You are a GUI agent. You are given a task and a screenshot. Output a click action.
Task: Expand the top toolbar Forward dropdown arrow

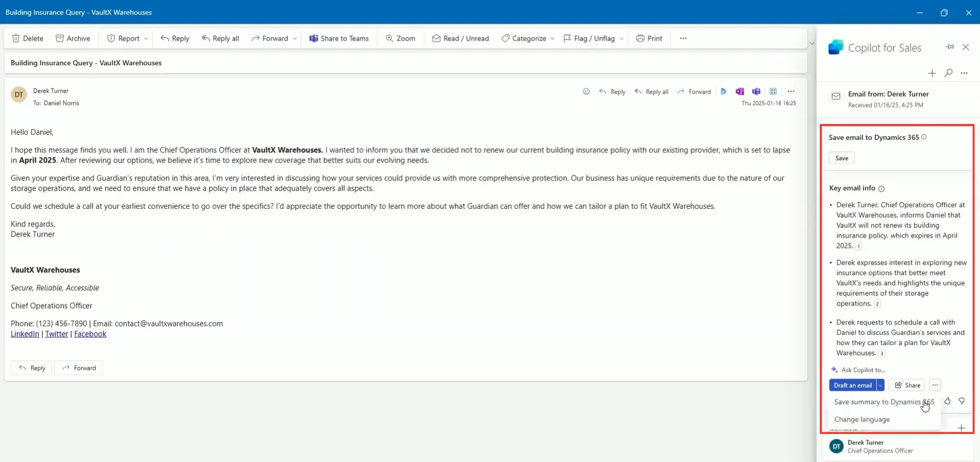click(x=295, y=38)
